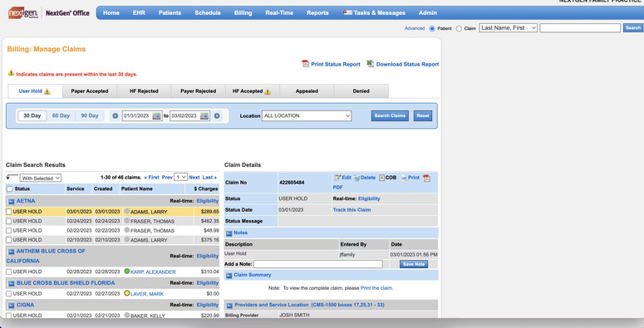Go to the next date range arrow
The image size is (644, 328).
click(x=217, y=115)
